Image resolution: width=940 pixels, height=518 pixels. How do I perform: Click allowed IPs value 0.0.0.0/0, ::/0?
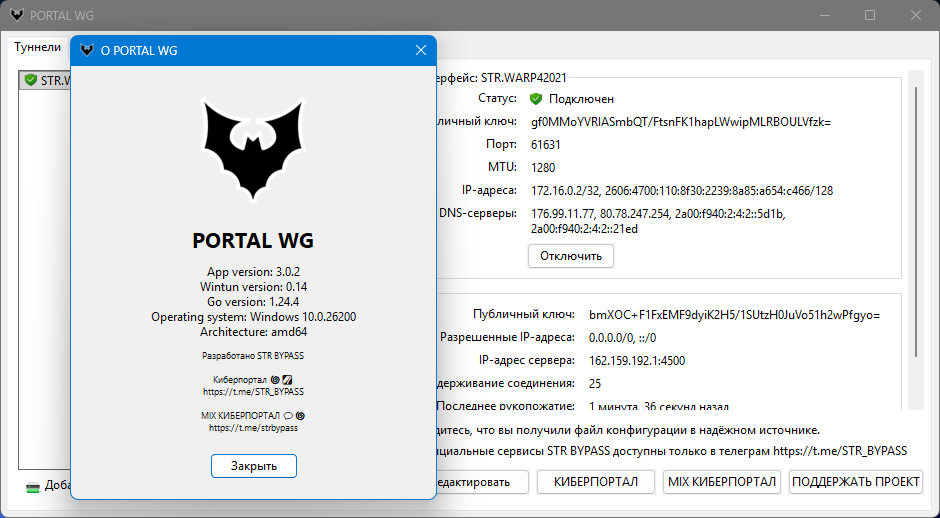(622, 338)
